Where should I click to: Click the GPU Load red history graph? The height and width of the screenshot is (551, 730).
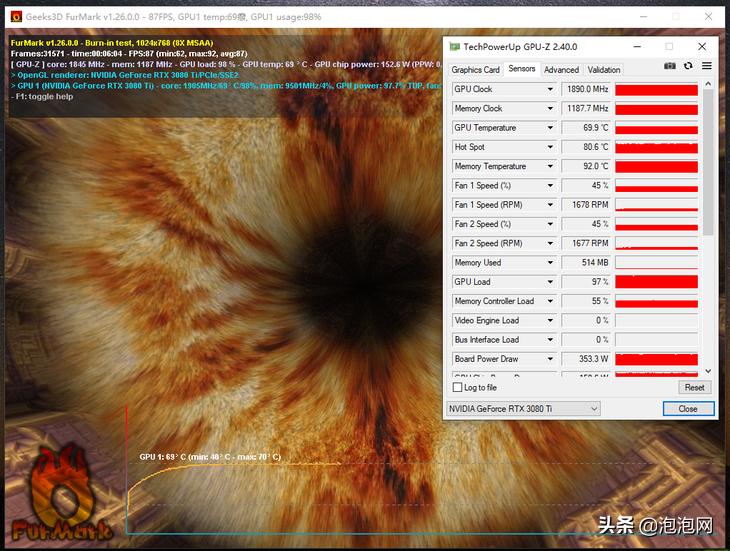(656, 282)
